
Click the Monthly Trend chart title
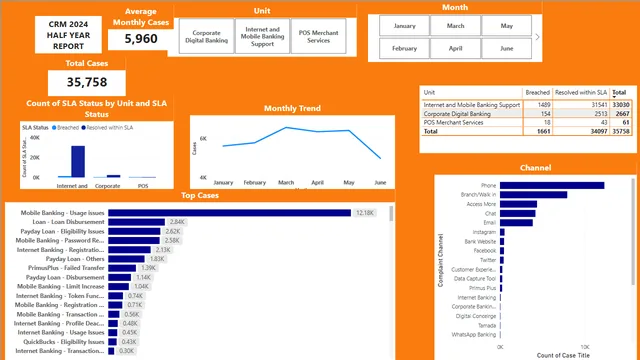(x=292, y=109)
